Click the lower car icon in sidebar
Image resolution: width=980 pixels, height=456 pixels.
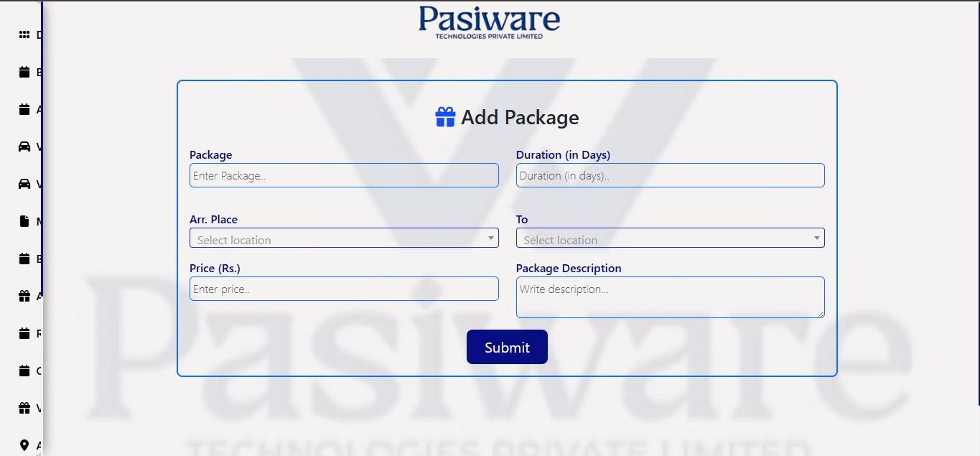[24, 184]
